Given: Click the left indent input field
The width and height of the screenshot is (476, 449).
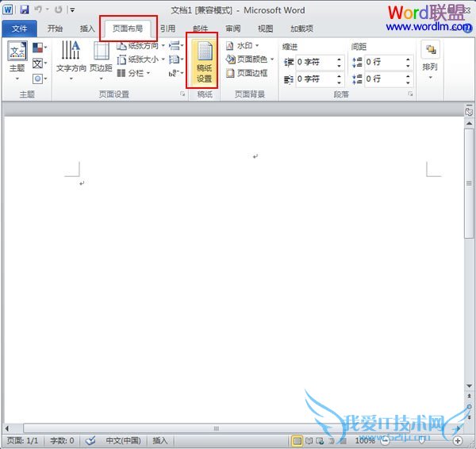Looking at the screenshot, I should pos(316,62).
